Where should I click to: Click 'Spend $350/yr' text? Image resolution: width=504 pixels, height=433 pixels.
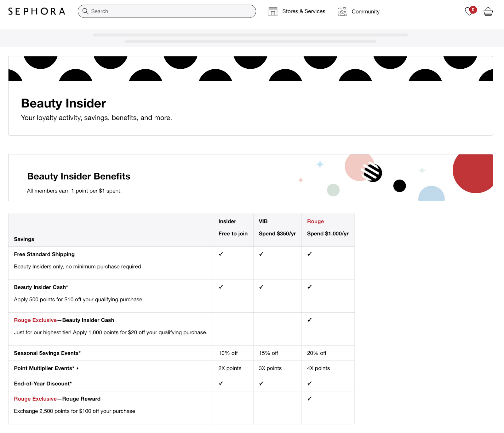click(x=277, y=234)
